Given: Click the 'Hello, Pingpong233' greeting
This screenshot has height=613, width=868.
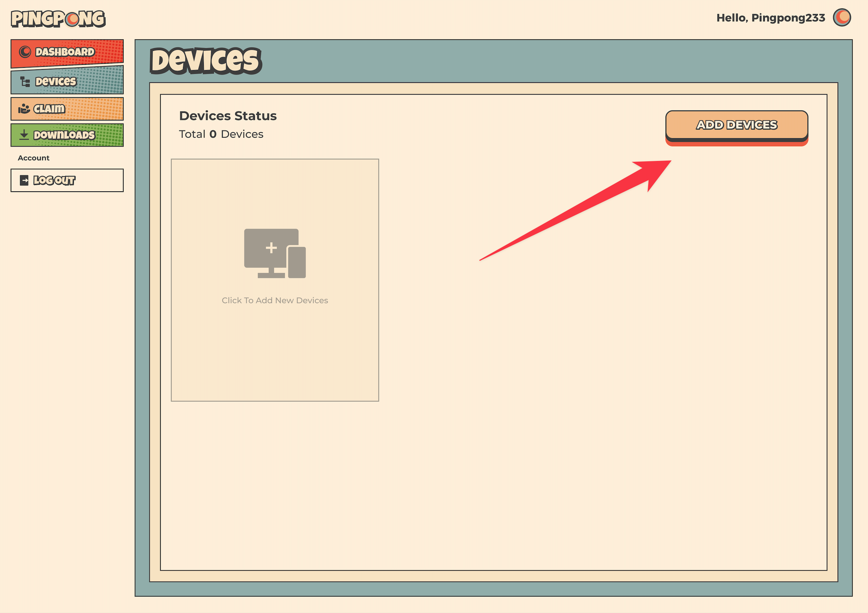Looking at the screenshot, I should click(x=770, y=18).
